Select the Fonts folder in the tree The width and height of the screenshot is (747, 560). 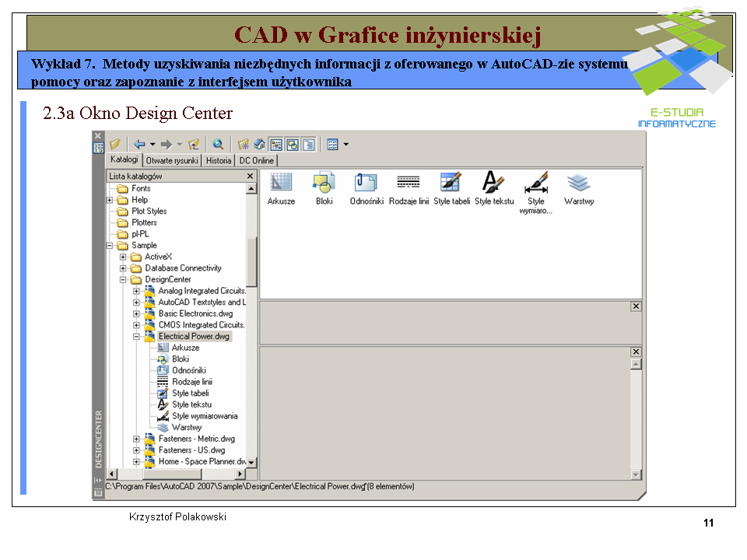click(134, 188)
